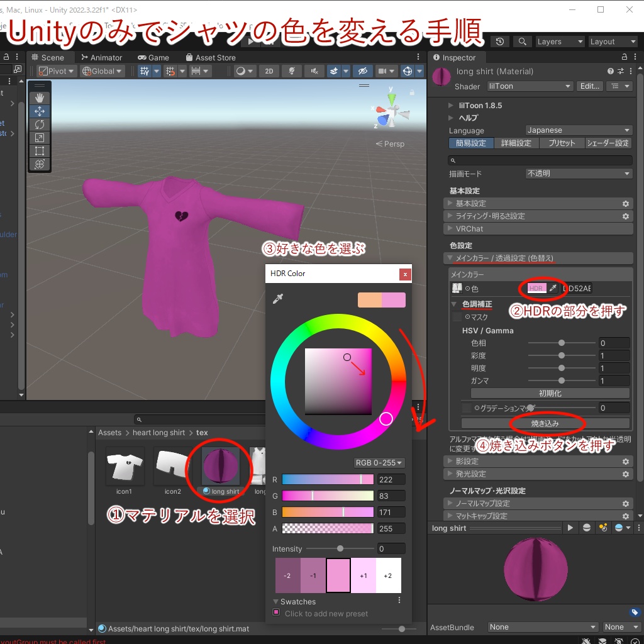
Task: Click the 焼き込み bake button
Action: click(x=545, y=423)
